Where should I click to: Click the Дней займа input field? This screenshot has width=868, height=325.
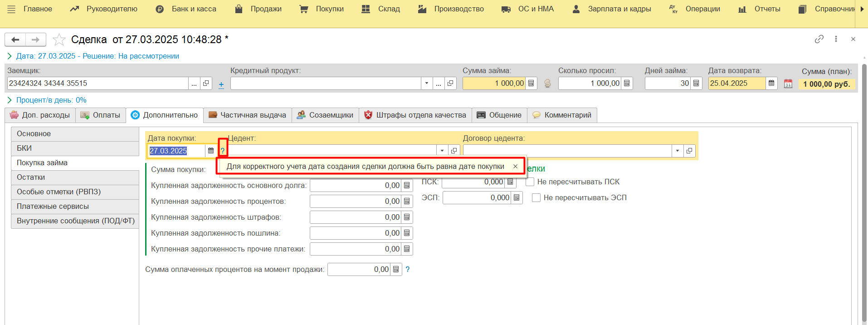click(x=668, y=83)
